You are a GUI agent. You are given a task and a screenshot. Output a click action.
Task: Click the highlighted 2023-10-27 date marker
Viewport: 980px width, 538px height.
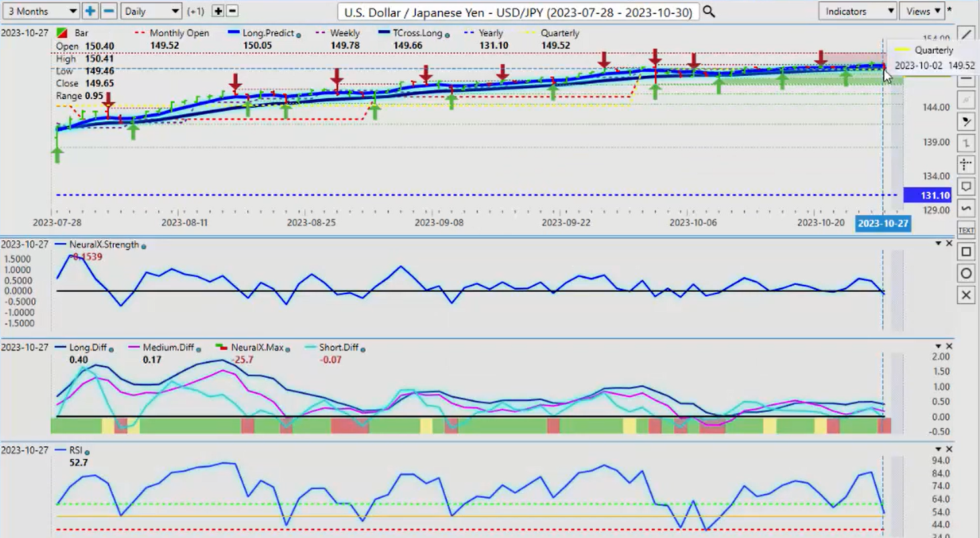[x=883, y=223]
